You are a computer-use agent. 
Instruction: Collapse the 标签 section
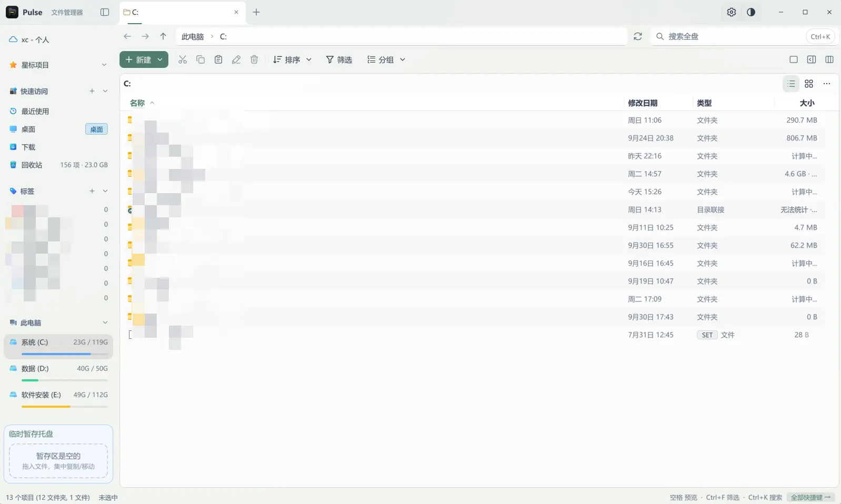click(x=105, y=191)
